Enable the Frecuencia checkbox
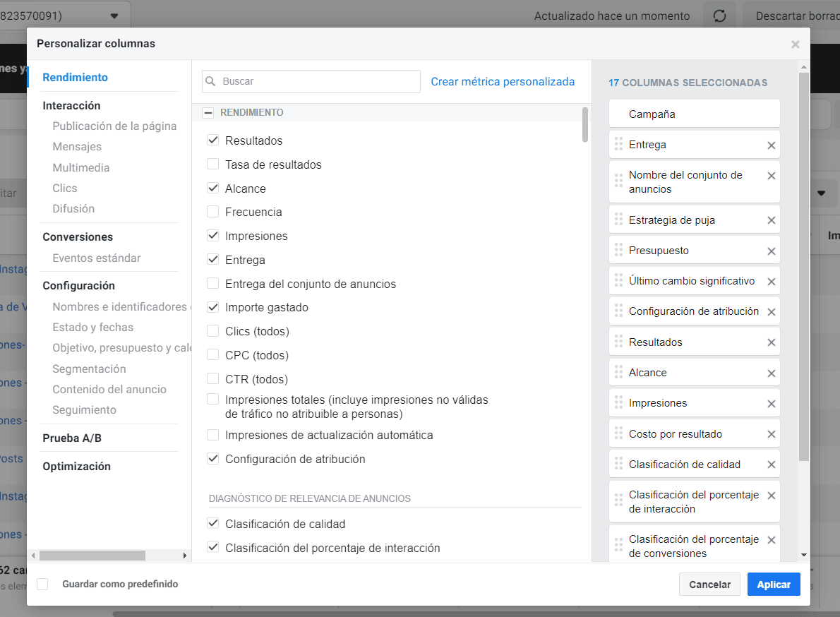Image resolution: width=840 pixels, height=617 pixels. (x=212, y=212)
